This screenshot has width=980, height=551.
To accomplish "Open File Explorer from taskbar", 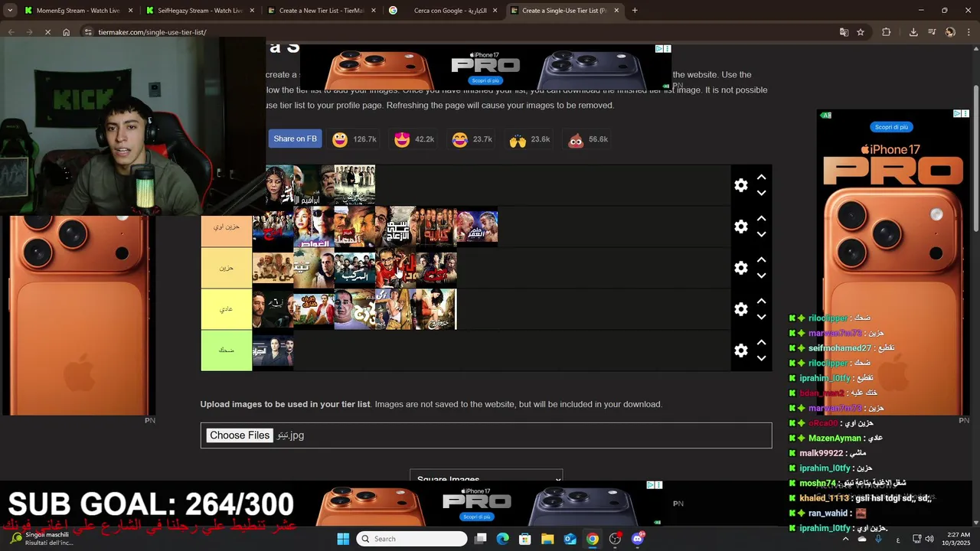I will (547, 539).
